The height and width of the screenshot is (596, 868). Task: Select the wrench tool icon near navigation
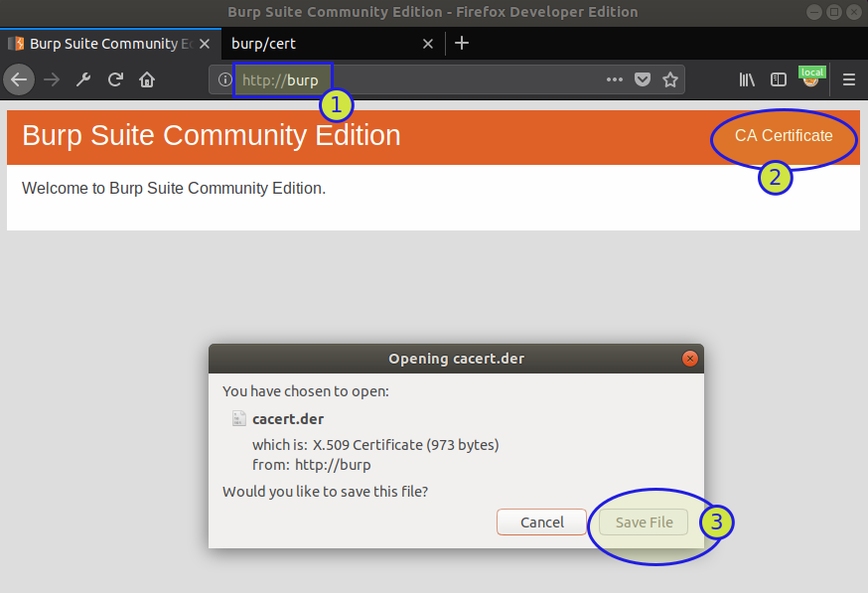pyautogui.click(x=82, y=79)
